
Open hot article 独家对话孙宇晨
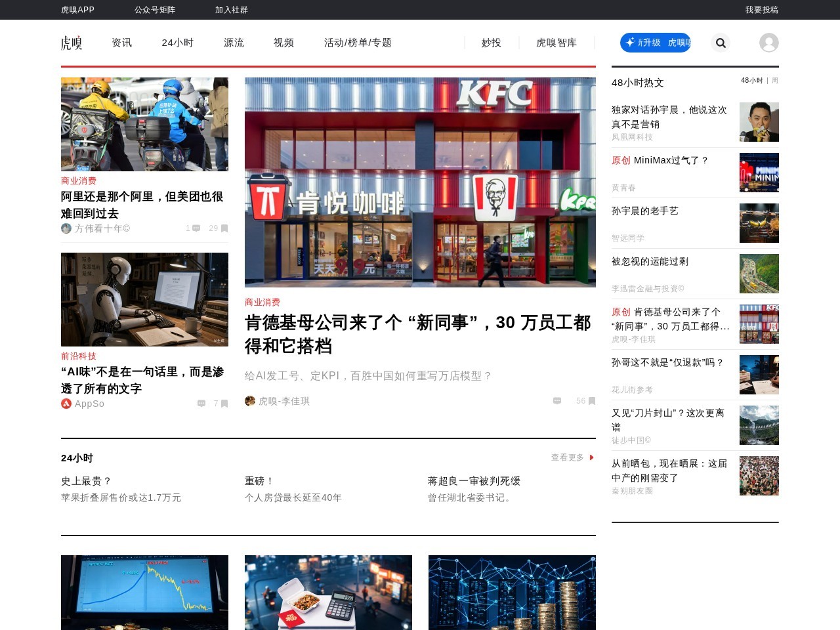pos(669,117)
